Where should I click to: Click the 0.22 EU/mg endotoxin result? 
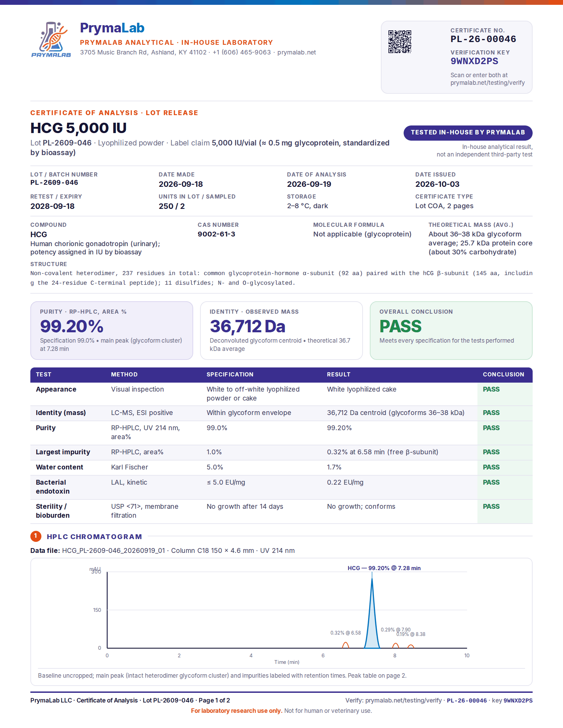[345, 482]
